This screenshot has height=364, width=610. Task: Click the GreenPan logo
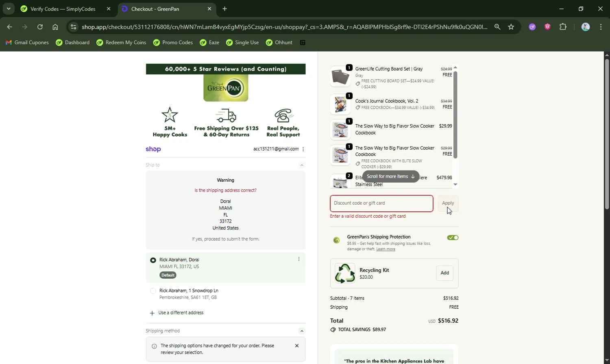226,88
